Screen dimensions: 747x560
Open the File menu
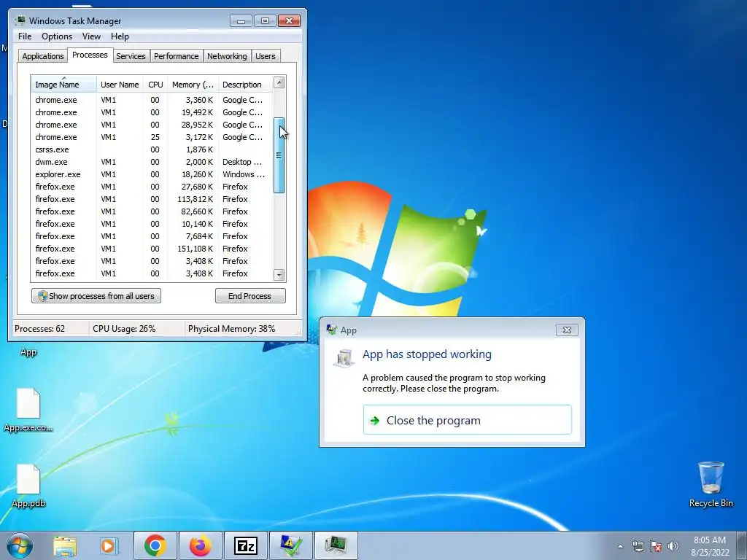(x=25, y=36)
